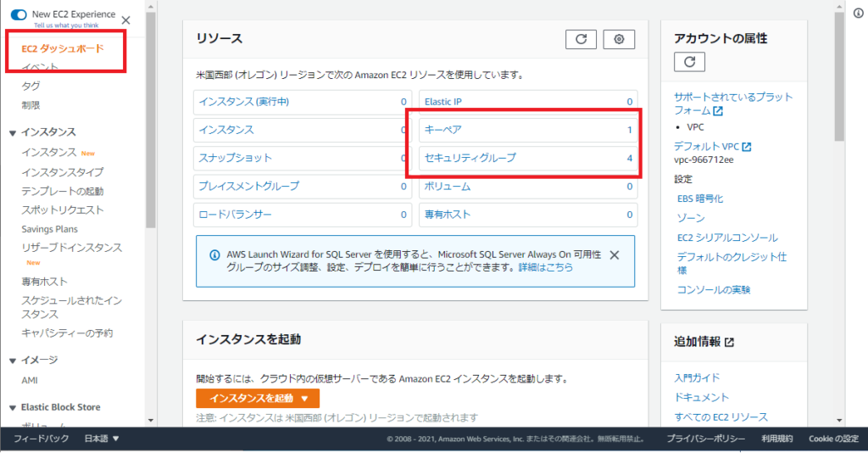Open コンソールの実験 link
Viewport: 868px width, 453px height.
714,289
